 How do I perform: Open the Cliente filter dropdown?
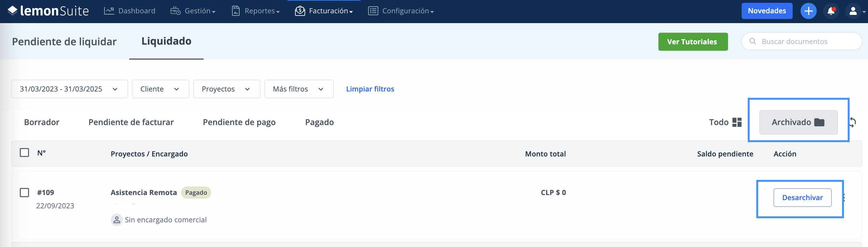[x=160, y=89]
